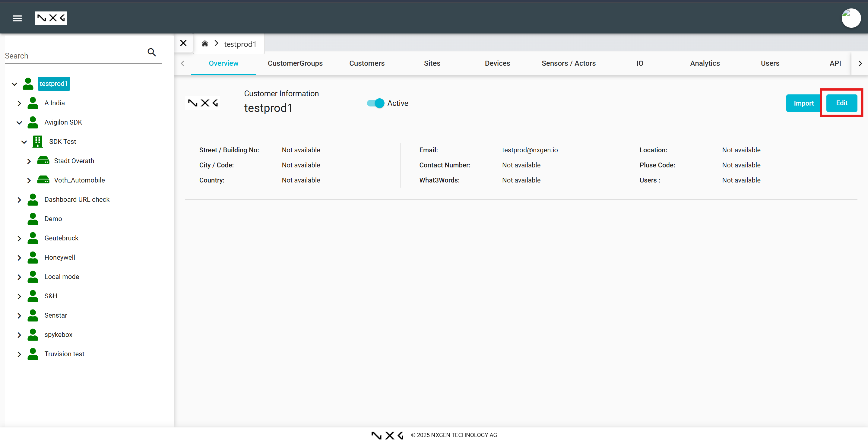Toggle the Active customer switch
Viewport: 868px width, 444px height.
click(375, 103)
